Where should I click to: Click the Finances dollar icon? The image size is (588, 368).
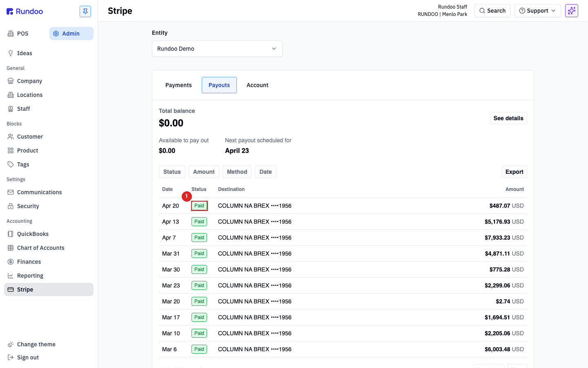point(11,262)
